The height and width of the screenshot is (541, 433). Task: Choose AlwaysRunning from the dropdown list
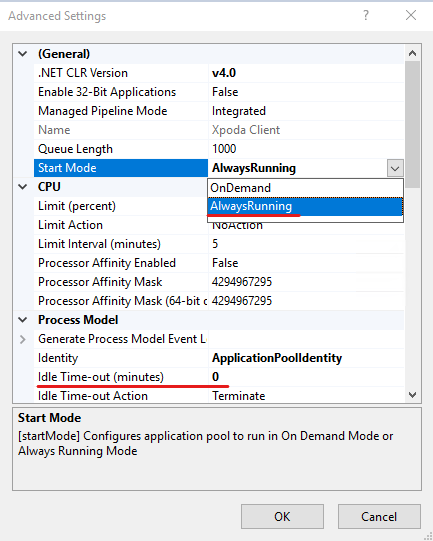click(x=305, y=206)
